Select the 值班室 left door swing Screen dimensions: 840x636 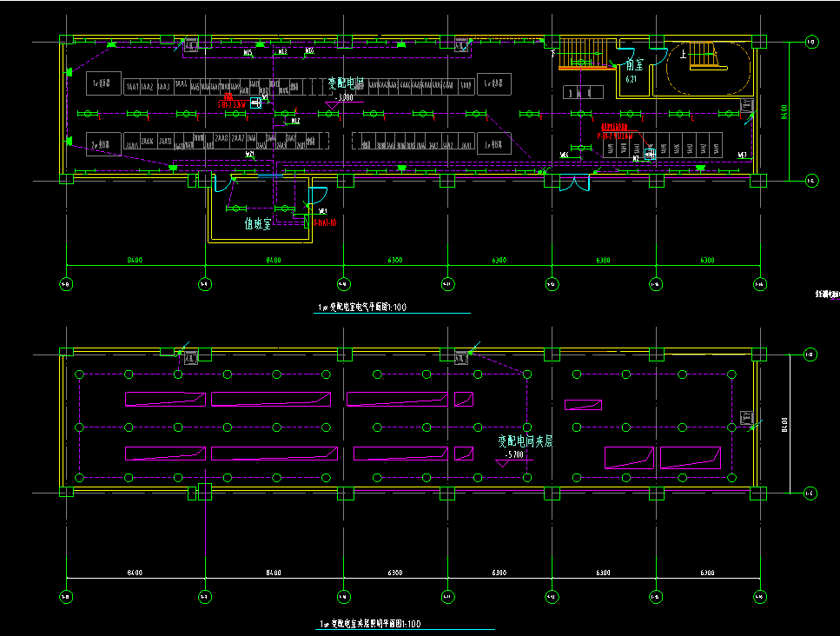(225, 182)
